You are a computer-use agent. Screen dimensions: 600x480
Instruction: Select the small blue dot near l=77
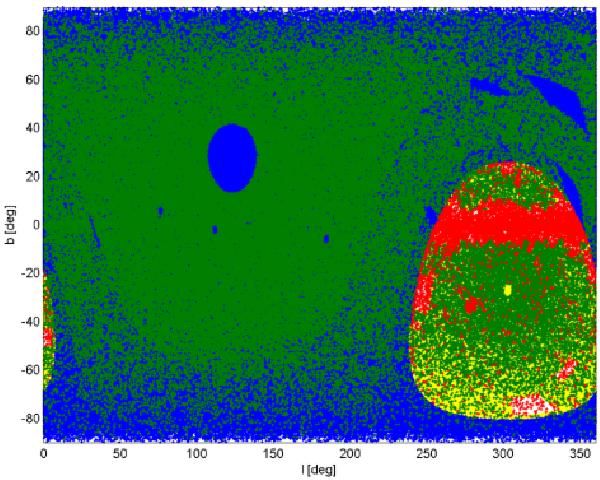coord(161,211)
